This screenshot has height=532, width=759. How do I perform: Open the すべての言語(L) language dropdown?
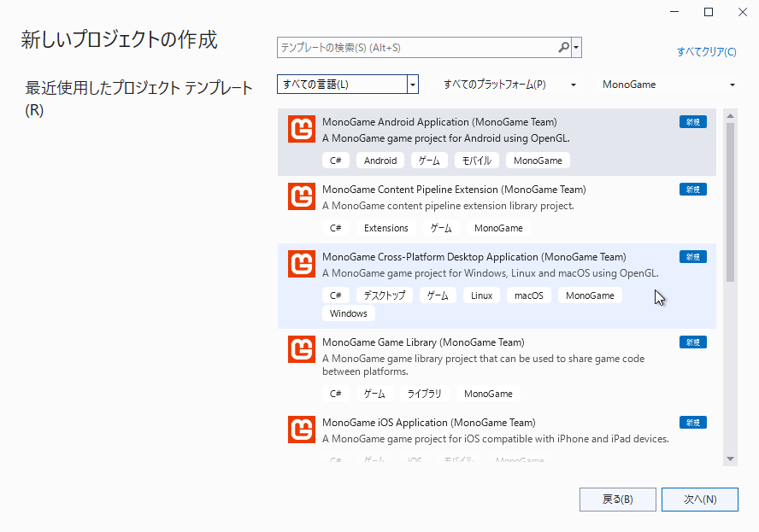click(x=348, y=85)
